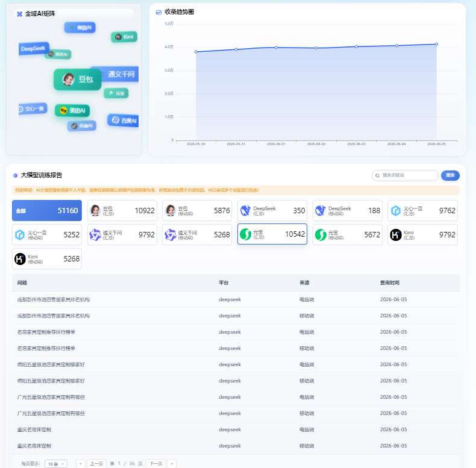
Task: Click the 大模型训练报告 section title icon
Action: click(16, 175)
